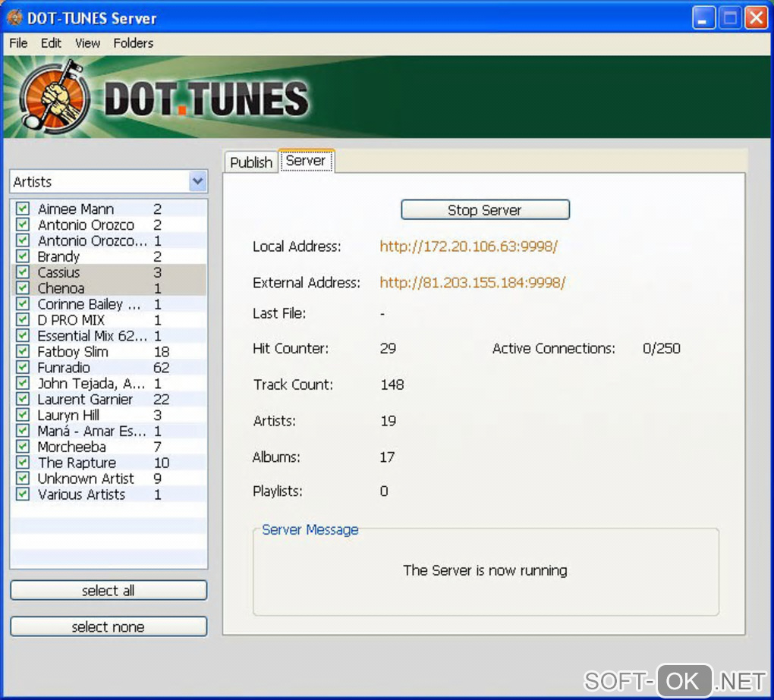Select the Lauryn Hill artist name

[68, 416]
